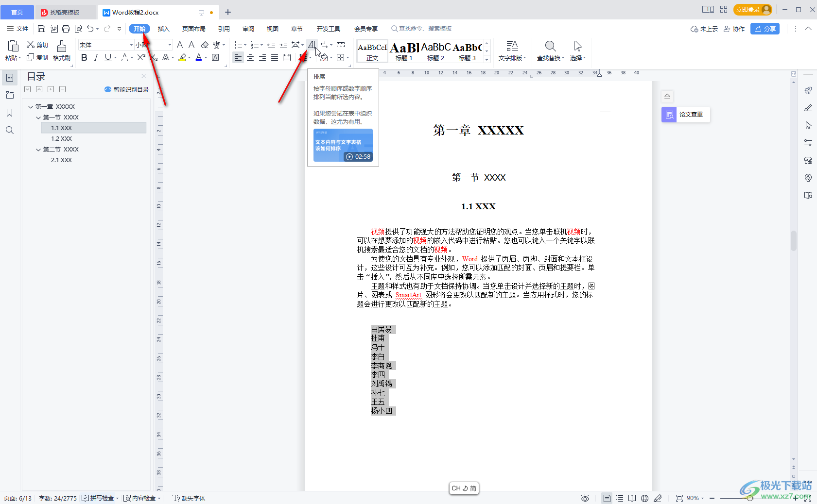The width and height of the screenshot is (817, 504).
Task: Click the zoom slider in the status bar
Action: pyautogui.click(x=750, y=498)
